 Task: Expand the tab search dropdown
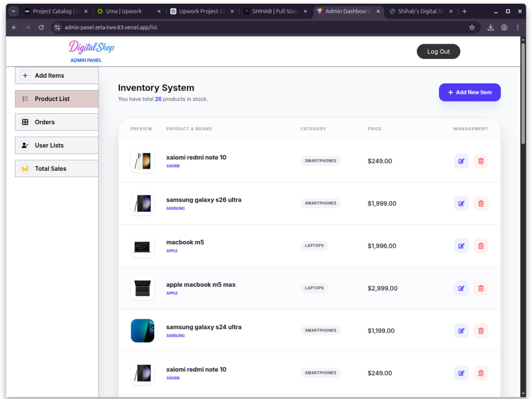pos(13,11)
